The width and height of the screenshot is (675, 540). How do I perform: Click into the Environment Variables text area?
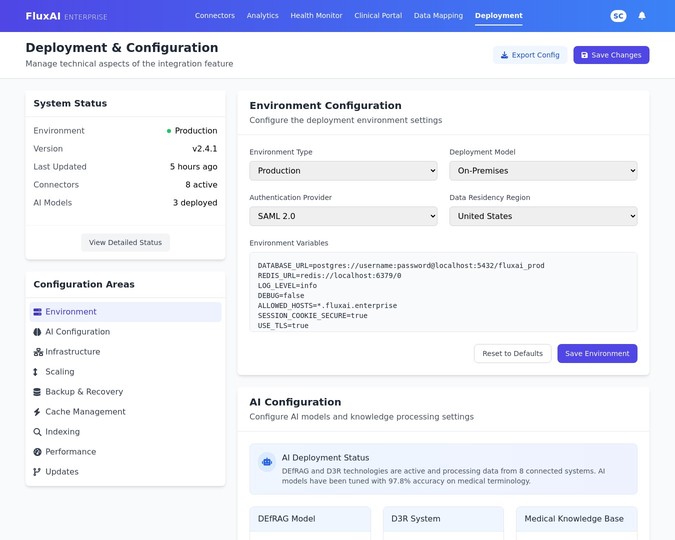click(x=443, y=292)
